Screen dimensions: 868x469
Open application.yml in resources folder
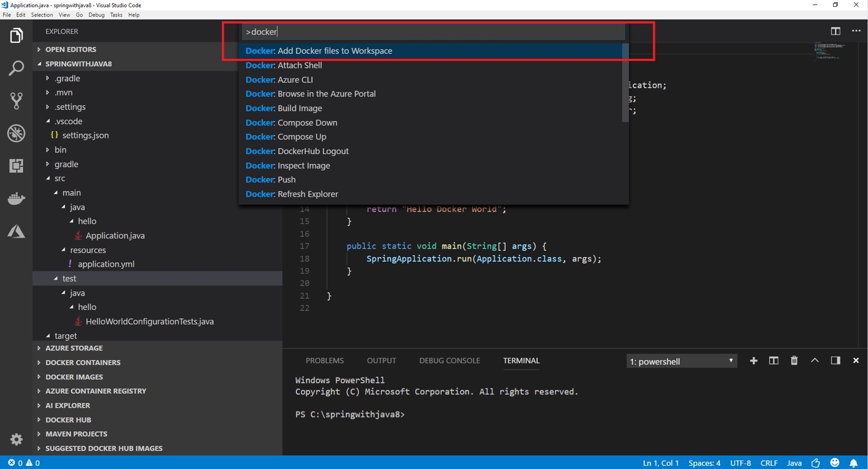pos(106,264)
